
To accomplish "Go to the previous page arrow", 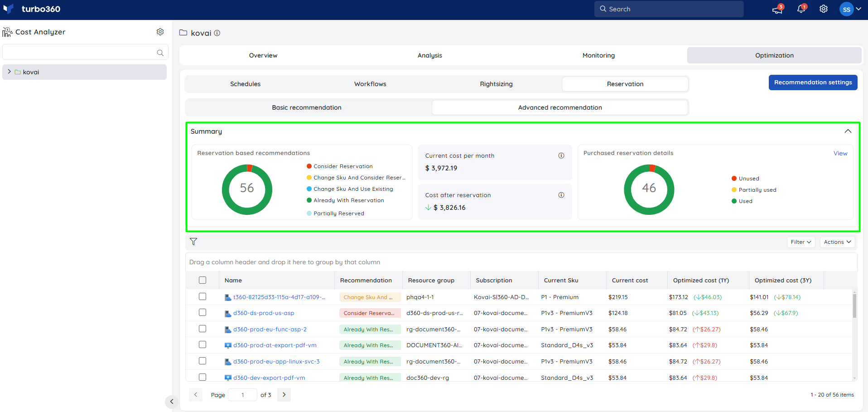I will point(196,395).
